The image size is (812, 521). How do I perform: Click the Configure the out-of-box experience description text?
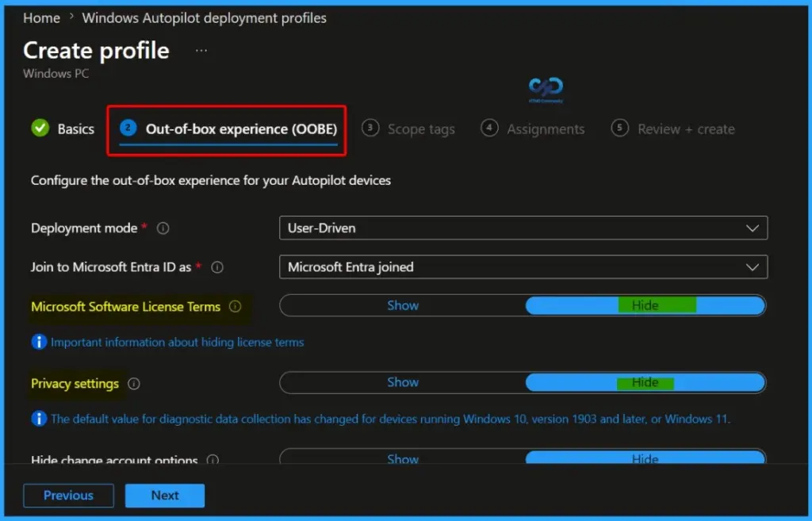pos(211,181)
